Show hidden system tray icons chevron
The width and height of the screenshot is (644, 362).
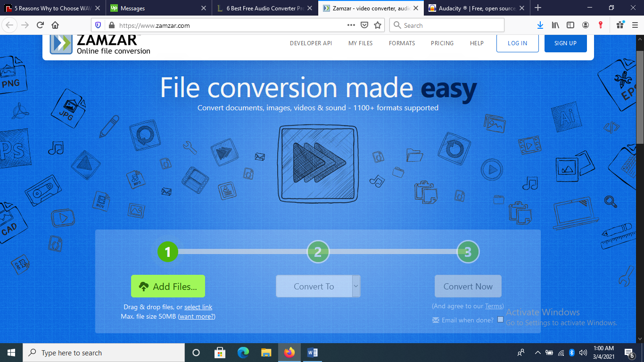537,353
